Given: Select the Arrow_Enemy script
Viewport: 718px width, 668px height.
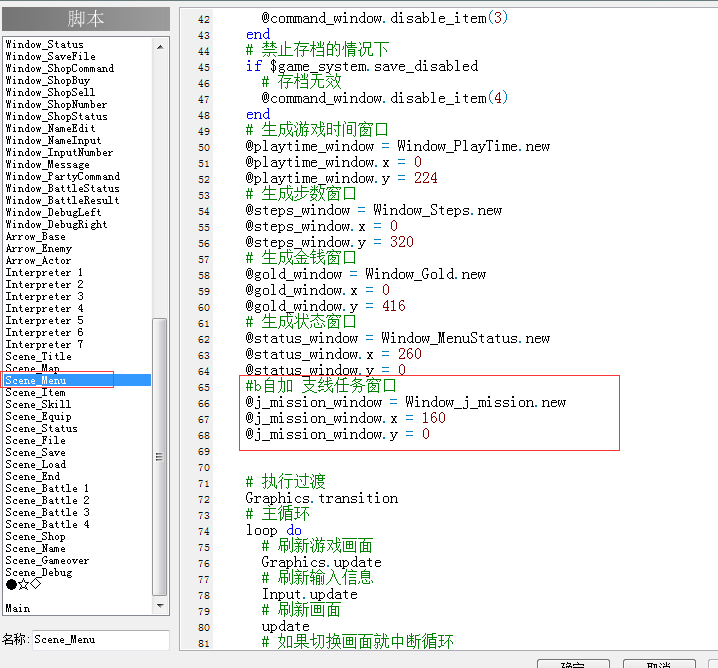Looking at the screenshot, I should [38, 249].
